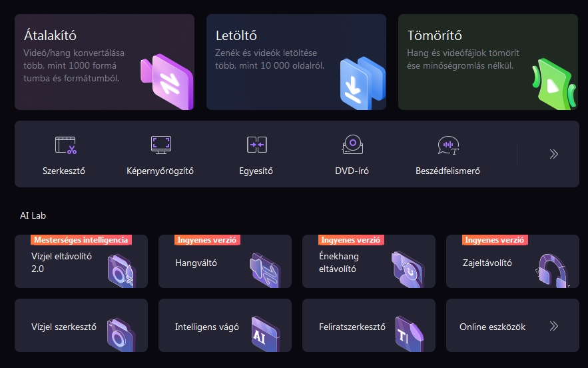The width and height of the screenshot is (588, 368).
Task: Open the Egyesítő merger tool icon
Action: [x=256, y=145]
